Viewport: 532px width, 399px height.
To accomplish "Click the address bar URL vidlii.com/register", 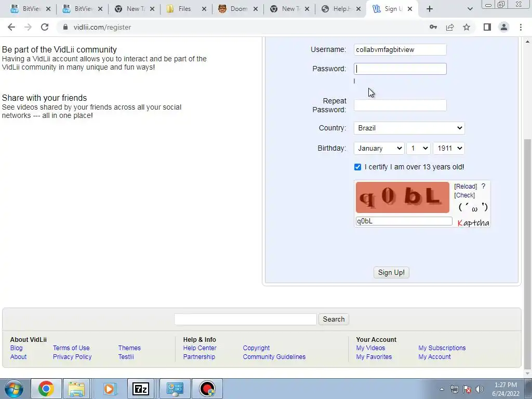I will 102,27.
